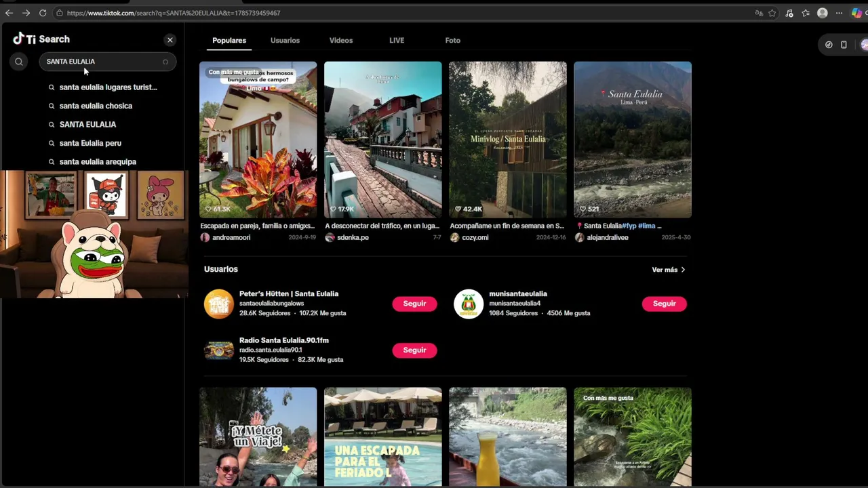Open sdenka.pe's profile link
Viewport: 868px width, 488px height.
pyautogui.click(x=353, y=238)
